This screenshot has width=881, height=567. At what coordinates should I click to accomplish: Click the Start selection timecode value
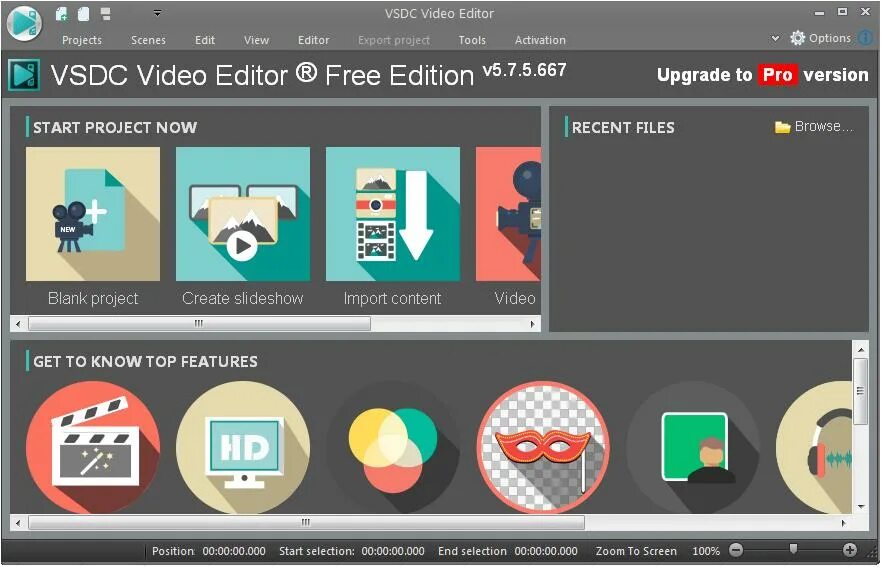pos(393,551)
